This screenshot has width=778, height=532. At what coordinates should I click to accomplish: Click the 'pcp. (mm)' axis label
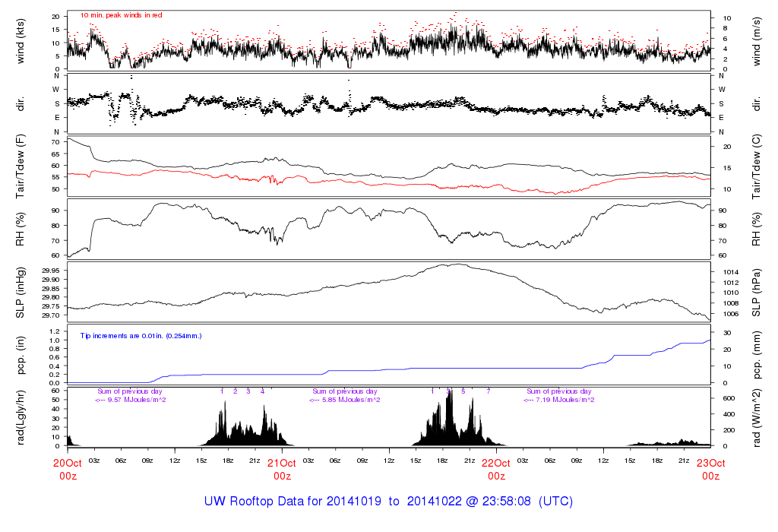tap(757, 354)
